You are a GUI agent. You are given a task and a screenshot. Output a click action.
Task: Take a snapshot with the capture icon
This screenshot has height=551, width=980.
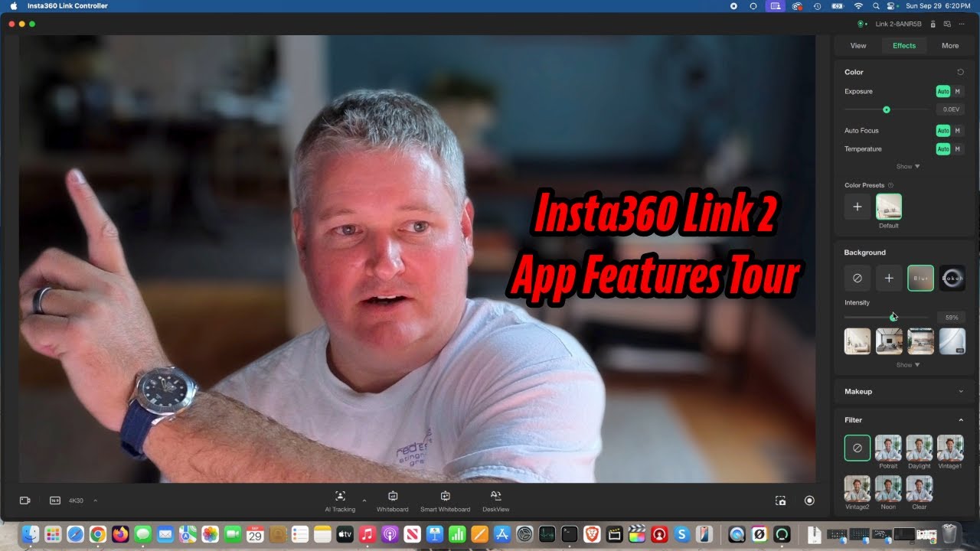780,500
